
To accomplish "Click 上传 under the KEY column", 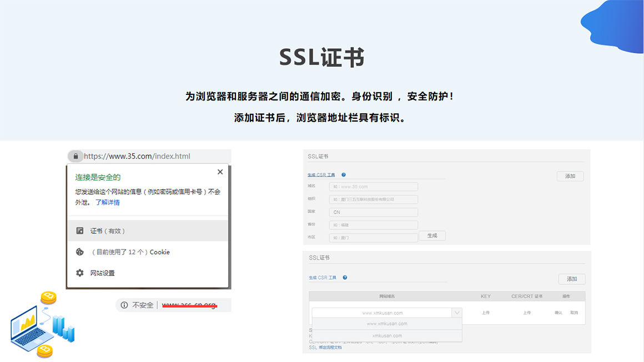I will (x=485, y=313).
